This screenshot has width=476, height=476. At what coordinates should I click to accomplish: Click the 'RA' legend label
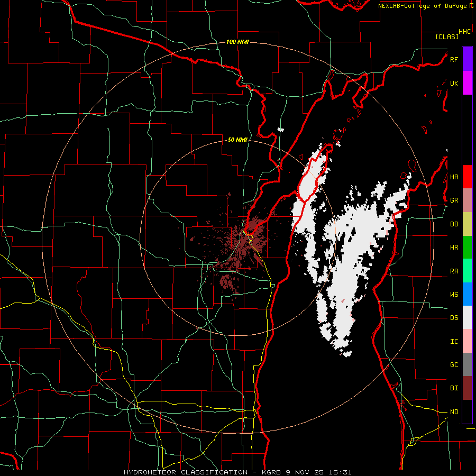(454, 271)
